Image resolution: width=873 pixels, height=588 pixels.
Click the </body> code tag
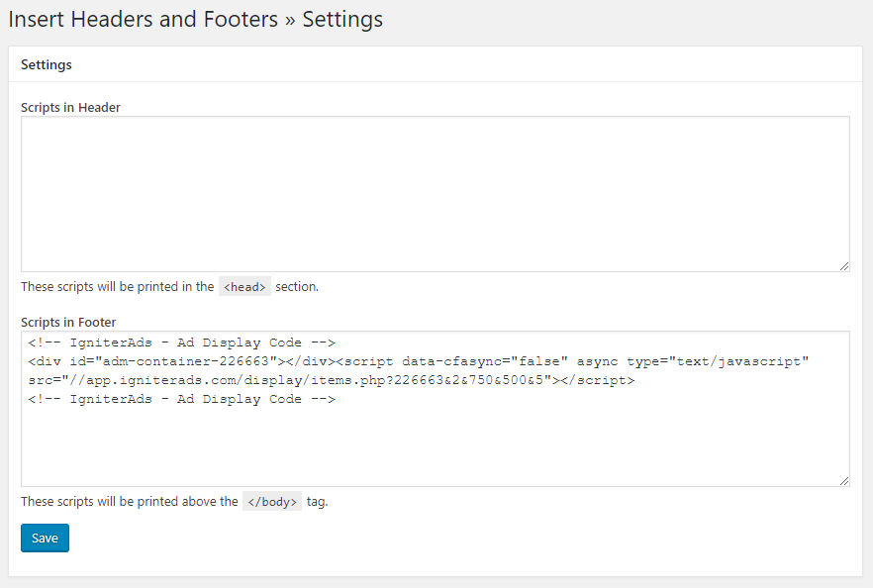pos(272,501)
